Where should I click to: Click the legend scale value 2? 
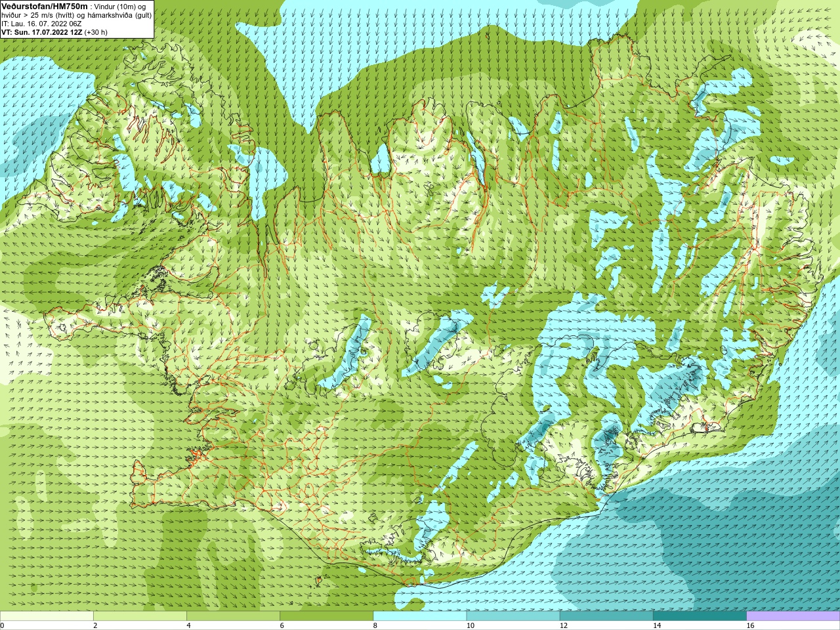coord(95,625)
